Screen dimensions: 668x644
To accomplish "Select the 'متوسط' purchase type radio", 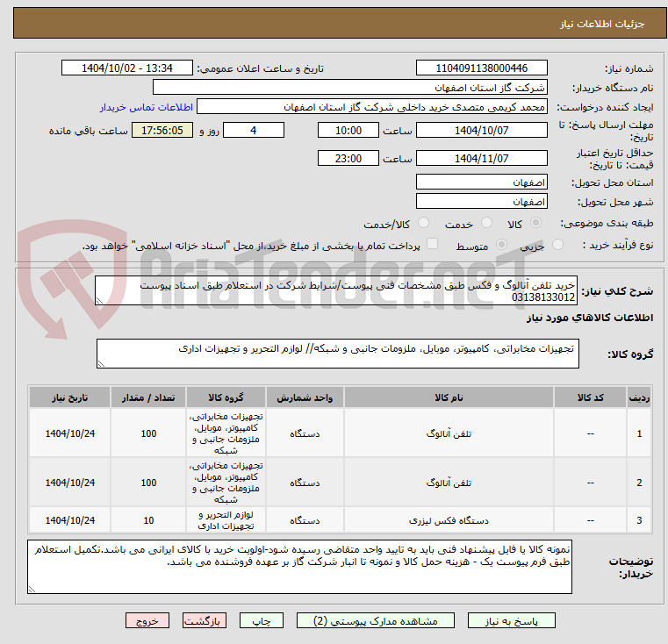I will [502, 245].
